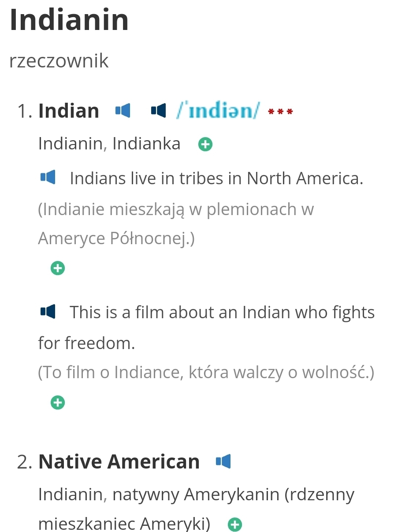The height and width of the screenshot is (532, 409).
Task: Play pronunciation of "Native American"
Action: pos(223,461)
